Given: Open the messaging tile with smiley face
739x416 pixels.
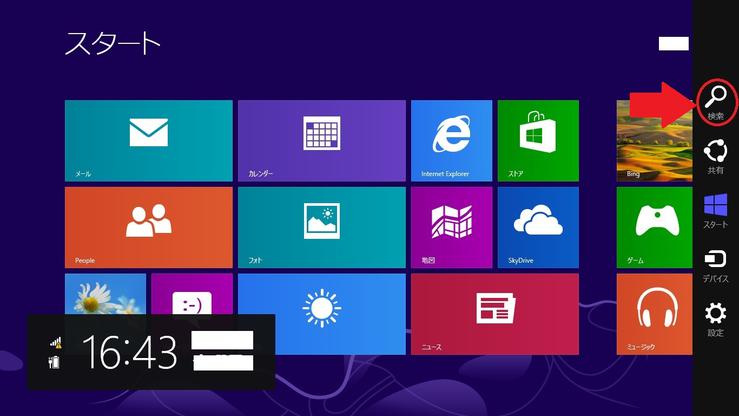Looking at the screenshot, I should pos(190,295).
